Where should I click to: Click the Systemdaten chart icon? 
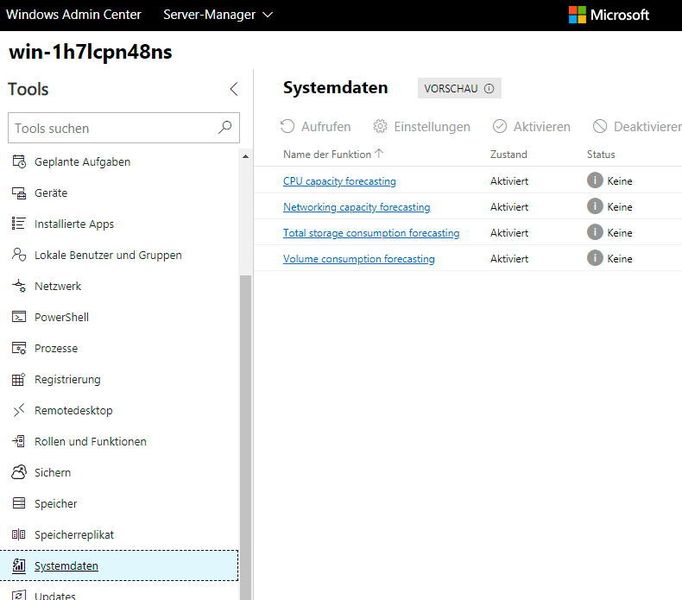pos(19,565)
